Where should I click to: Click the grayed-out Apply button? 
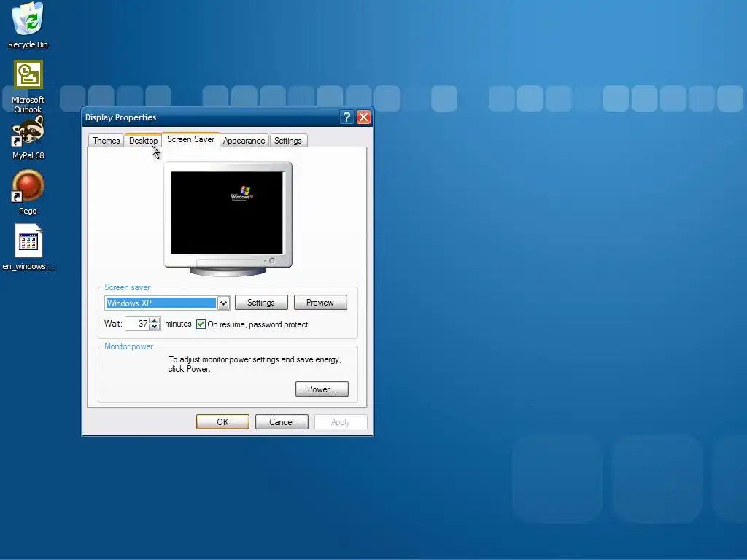click(341, 422)
